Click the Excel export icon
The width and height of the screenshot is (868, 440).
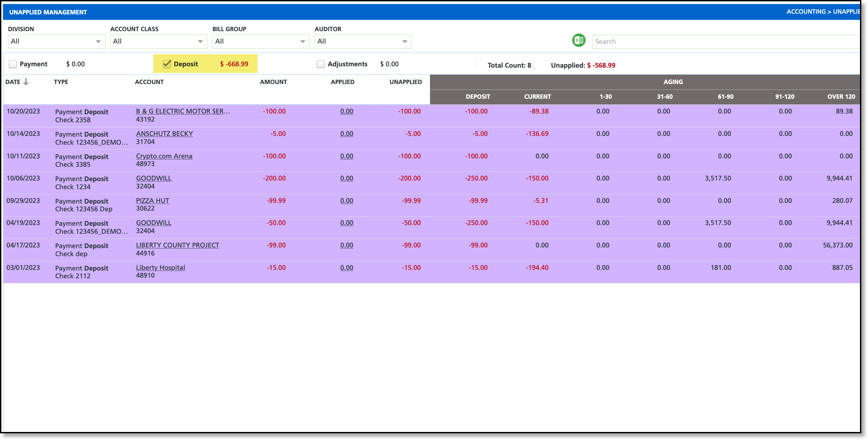579,41
